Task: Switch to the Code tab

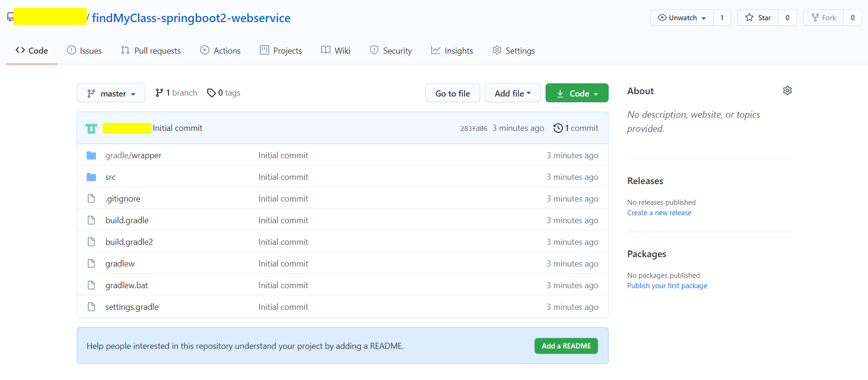Action: coord(32,50)
